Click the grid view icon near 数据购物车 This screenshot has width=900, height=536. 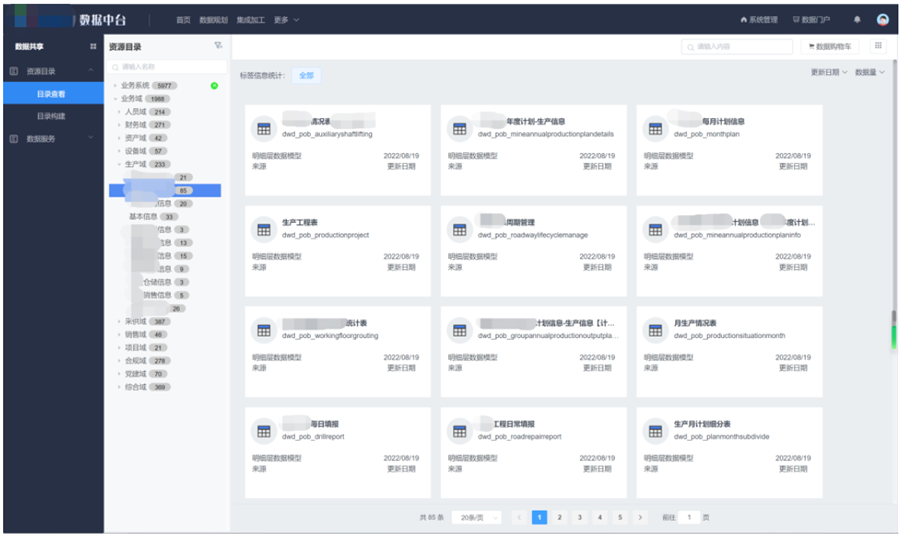coord(879,46)
